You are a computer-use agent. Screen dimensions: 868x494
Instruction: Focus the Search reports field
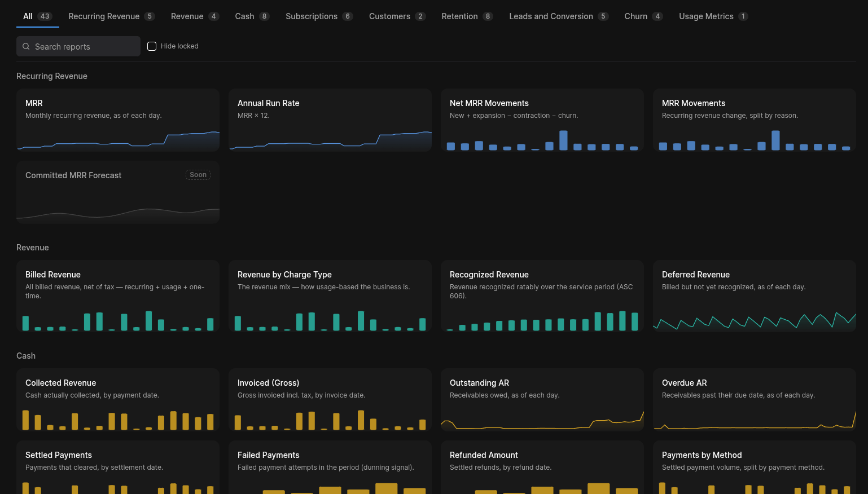[78, 46]
